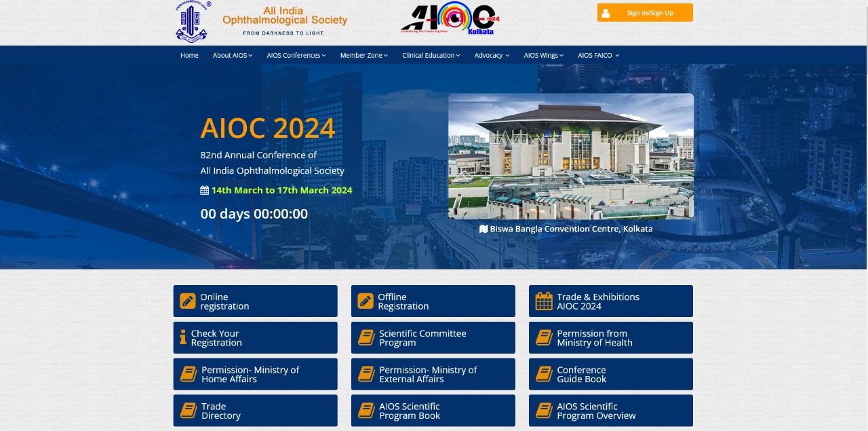Click the book icon beside Trade Directory
The width and height of the screenshot is (868, 431).
click(189, 411)
